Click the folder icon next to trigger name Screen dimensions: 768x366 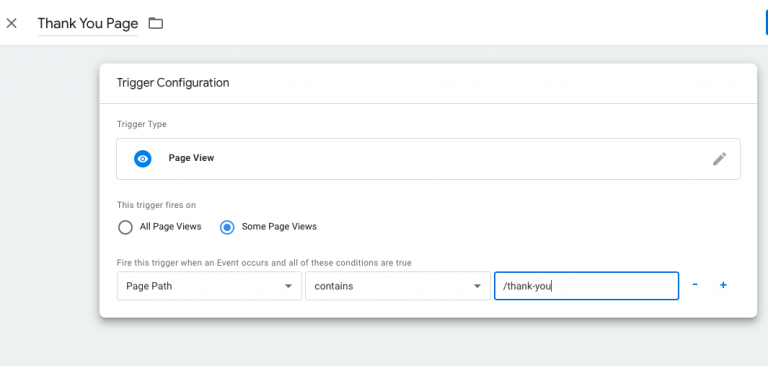tap(156, 23)
